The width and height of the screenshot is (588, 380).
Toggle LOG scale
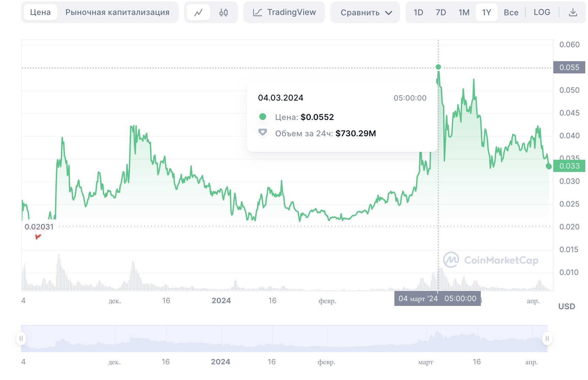pyautogui.click(x=542, y=12)
